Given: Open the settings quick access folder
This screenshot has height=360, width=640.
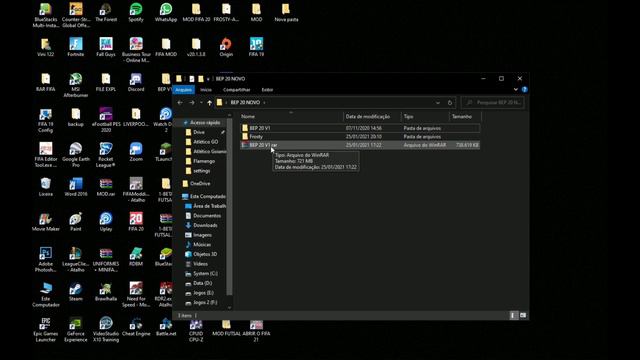Looking at the screenshot, I should (198, 171).
